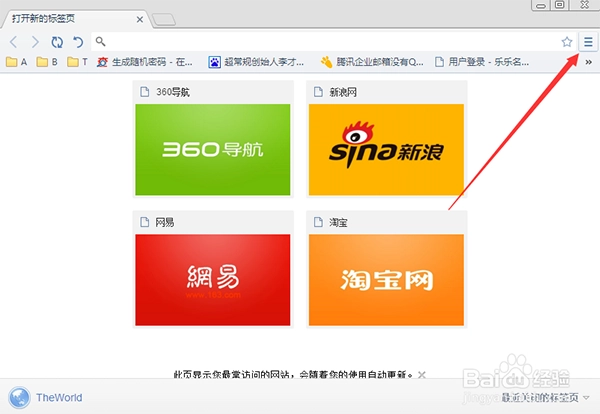Screen dimensions: 600x414
Task: Open bookmark folder T
Action: click(x=77, y=62)
